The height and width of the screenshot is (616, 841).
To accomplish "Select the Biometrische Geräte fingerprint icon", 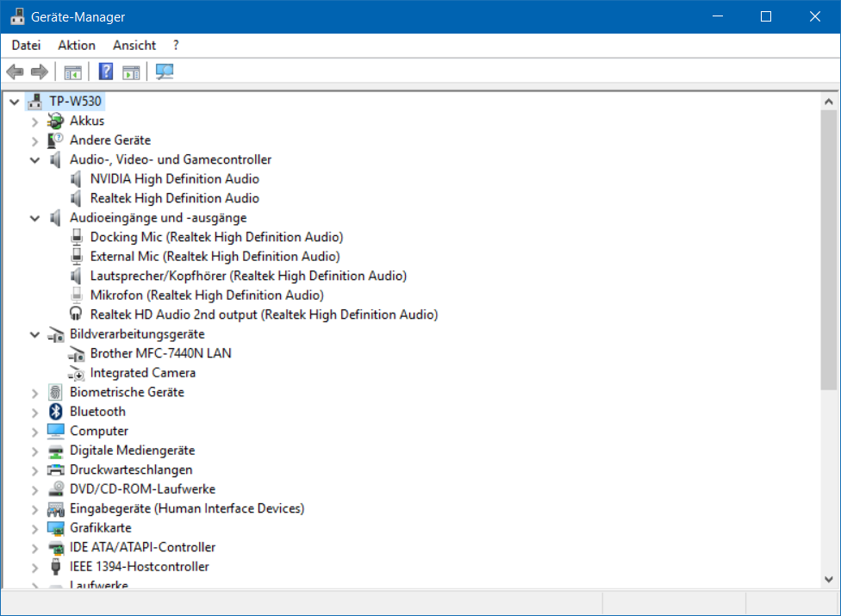I will click(x=56, y=392).
